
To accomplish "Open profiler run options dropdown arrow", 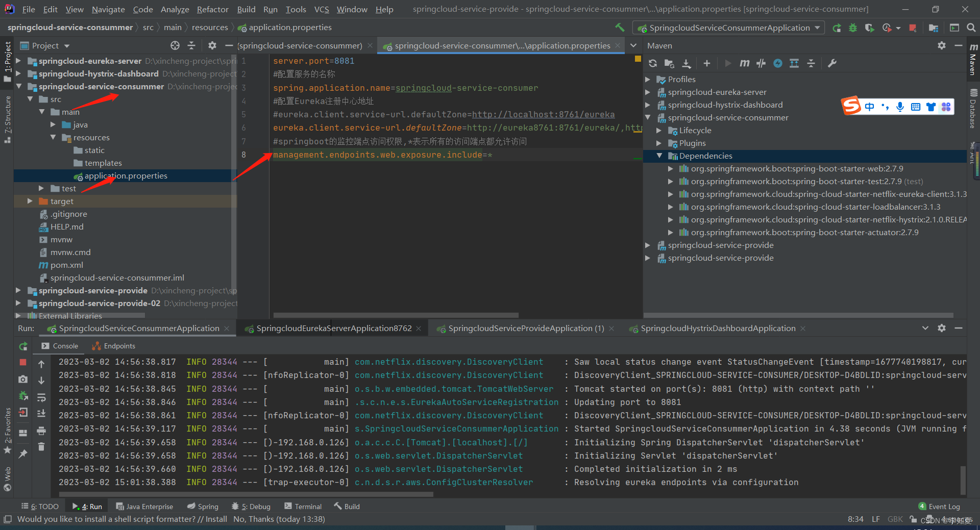I will point(898,28).
